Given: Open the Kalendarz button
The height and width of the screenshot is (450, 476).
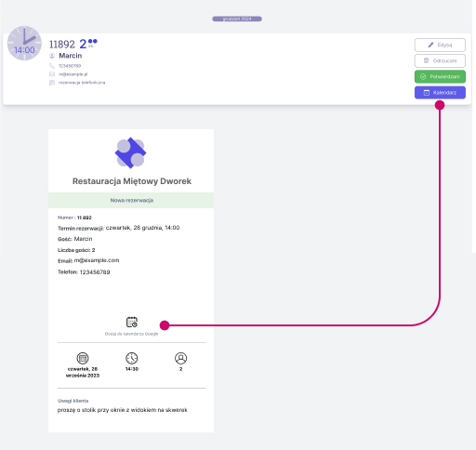Looking at the screenshot, I should pyautogui.click(x=440, y=92).
